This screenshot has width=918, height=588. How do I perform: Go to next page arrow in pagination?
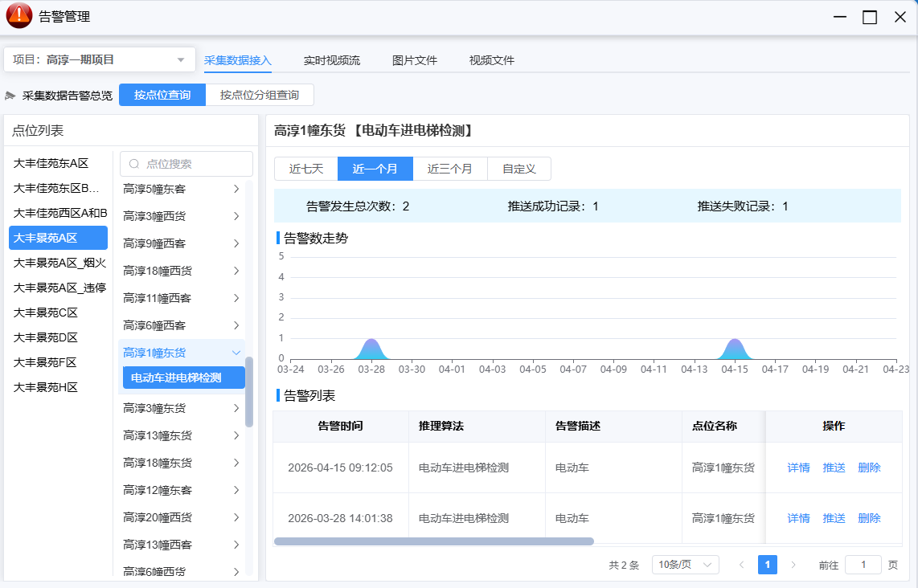pyautogui.click(x=793, y=565)
